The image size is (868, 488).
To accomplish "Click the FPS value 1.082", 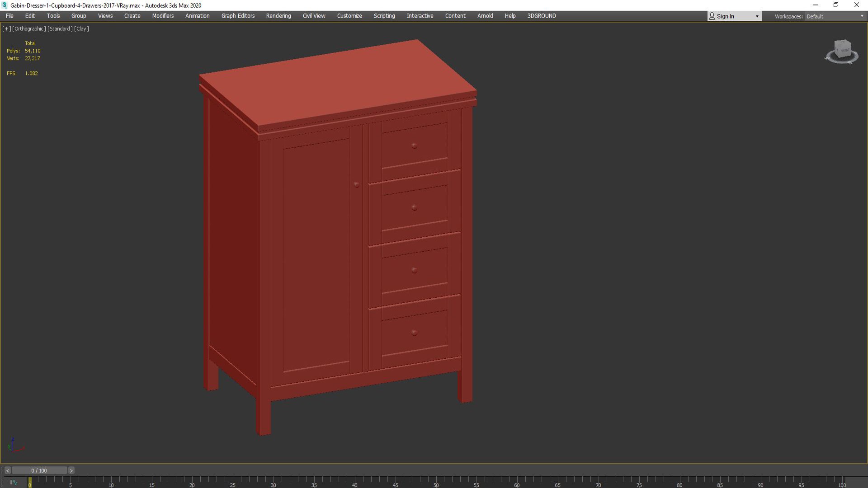I will tap(31, 73).
